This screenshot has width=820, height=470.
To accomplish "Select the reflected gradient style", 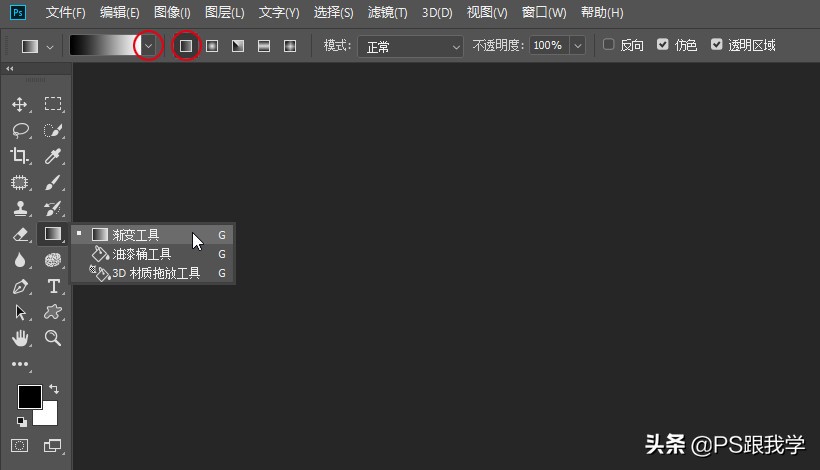I will 264,46.
